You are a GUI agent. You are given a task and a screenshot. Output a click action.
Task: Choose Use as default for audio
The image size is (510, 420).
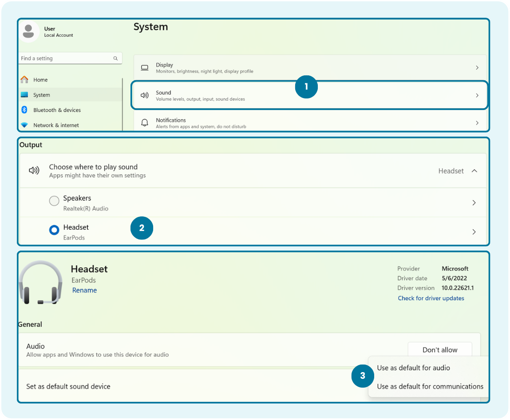(413, 368)
